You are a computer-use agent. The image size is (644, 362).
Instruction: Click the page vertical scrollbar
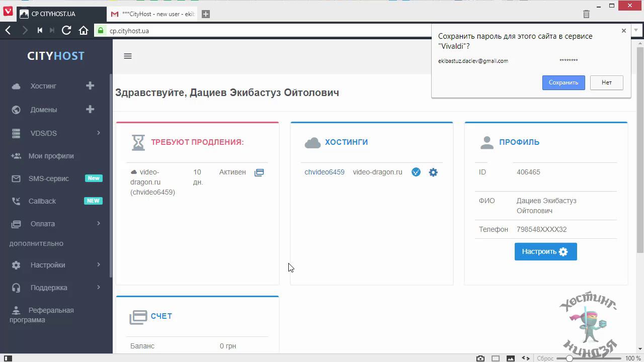[640, 149]
